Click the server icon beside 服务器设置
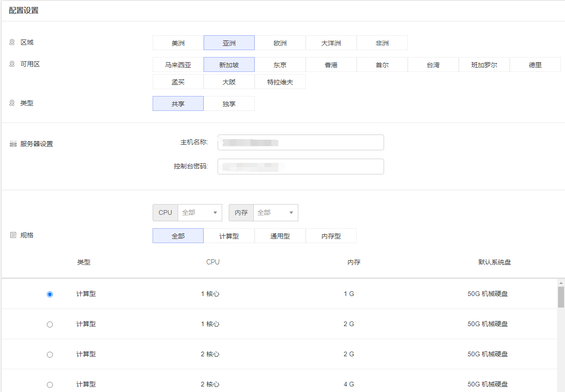This screenshot has height=392, width=565. 13,144
